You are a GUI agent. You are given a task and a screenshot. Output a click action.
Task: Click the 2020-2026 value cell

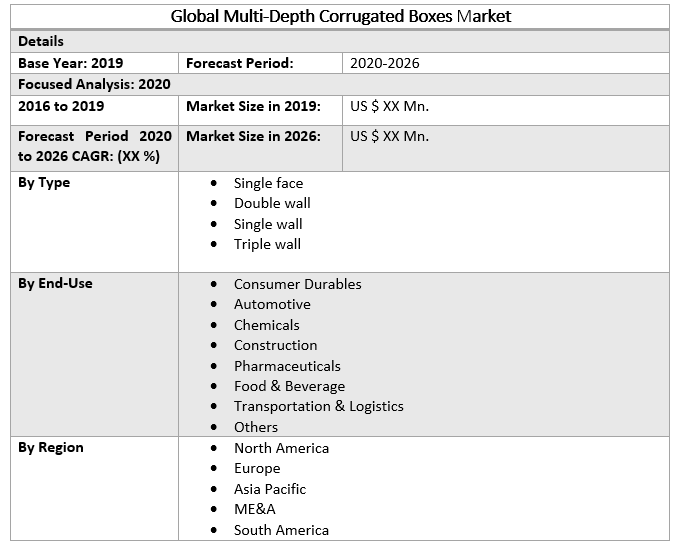pos(385,63)
